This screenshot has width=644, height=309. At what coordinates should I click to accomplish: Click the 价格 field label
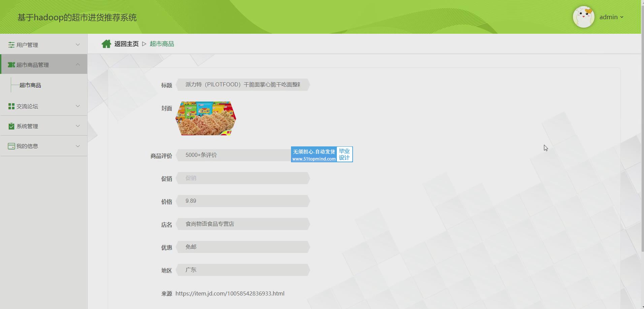pyautogui.click(x=167, y=202)
